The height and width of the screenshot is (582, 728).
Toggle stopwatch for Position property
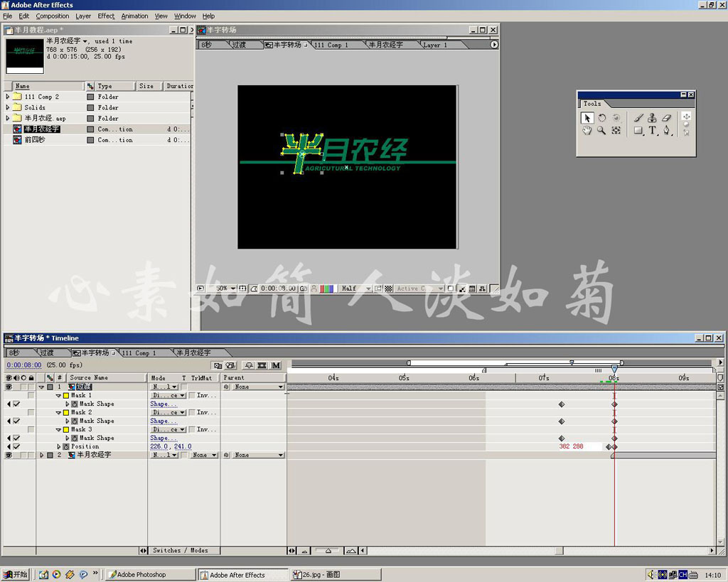tap(66, 446)
